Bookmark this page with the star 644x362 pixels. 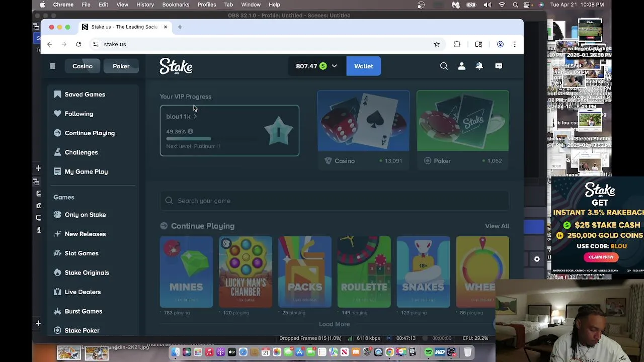[x=437, y=44]
